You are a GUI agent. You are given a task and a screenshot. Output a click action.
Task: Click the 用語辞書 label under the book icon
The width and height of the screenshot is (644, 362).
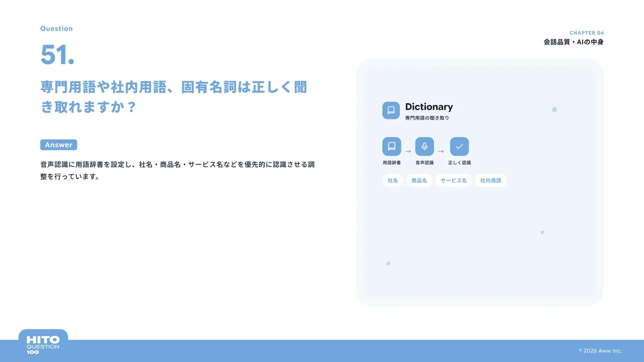[392, 163]
